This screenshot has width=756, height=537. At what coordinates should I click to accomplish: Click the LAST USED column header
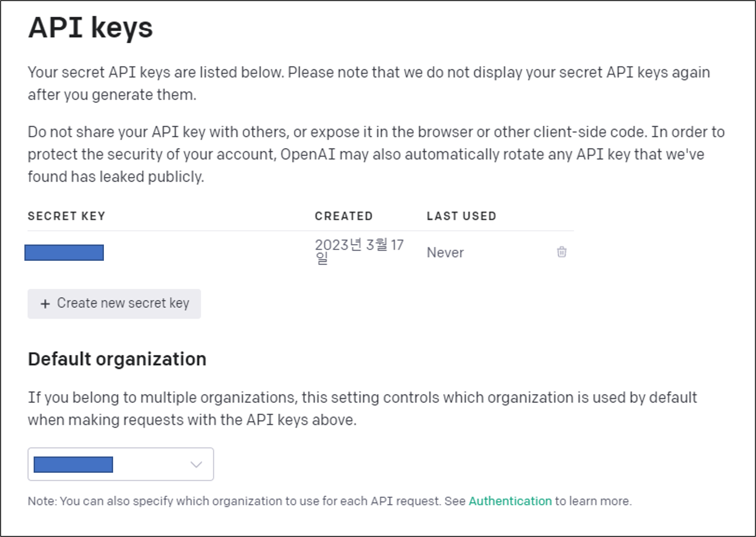[x=461, y=216]
